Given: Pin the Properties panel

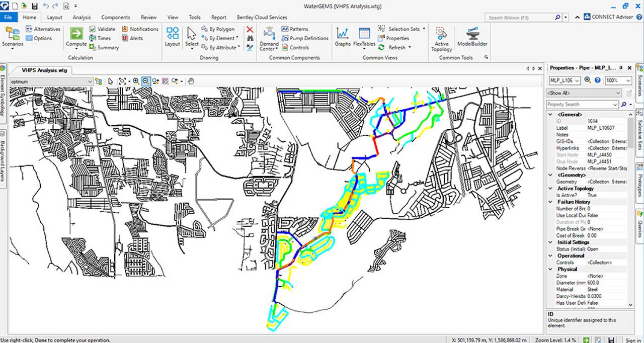Looking at the screenshot, I should pyautogui.click(x=621, y=67).
